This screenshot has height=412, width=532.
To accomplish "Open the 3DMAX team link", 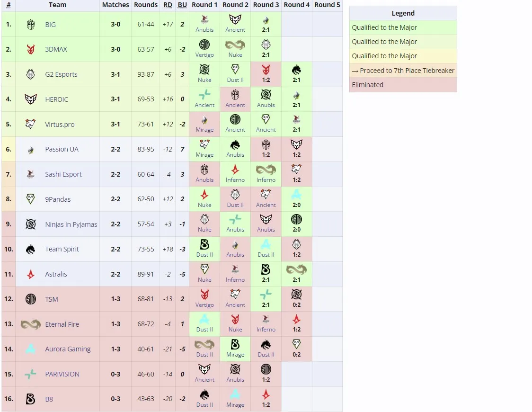I will coord(56,49).
